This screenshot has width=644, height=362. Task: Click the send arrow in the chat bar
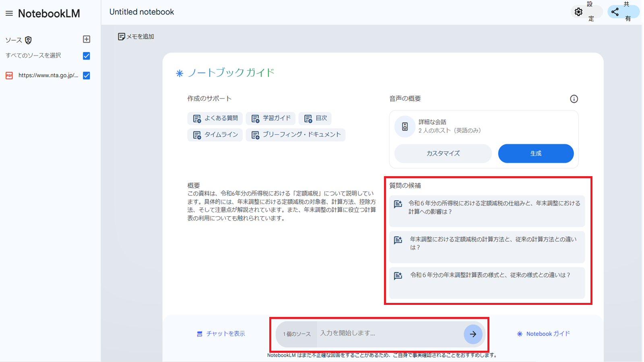474,334
